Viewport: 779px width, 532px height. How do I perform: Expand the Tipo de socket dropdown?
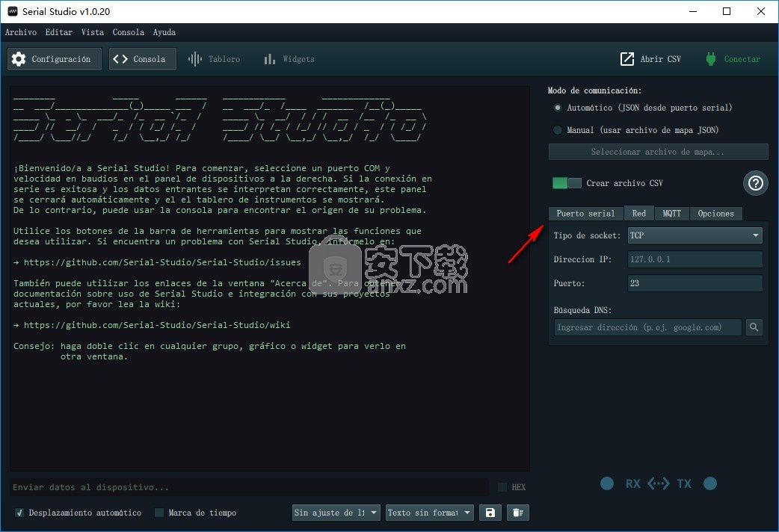point(695,235)
